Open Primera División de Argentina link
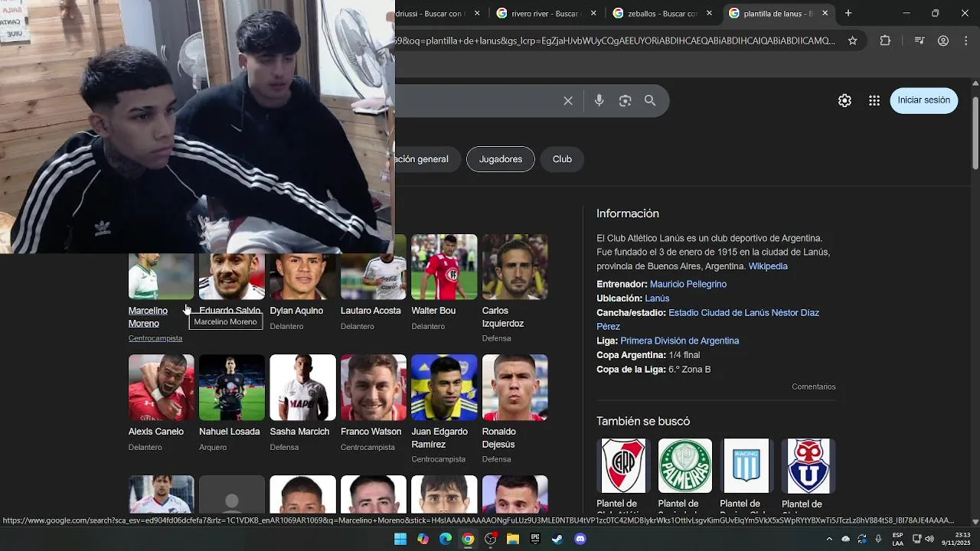980x551 pixels. click(680, 341)
